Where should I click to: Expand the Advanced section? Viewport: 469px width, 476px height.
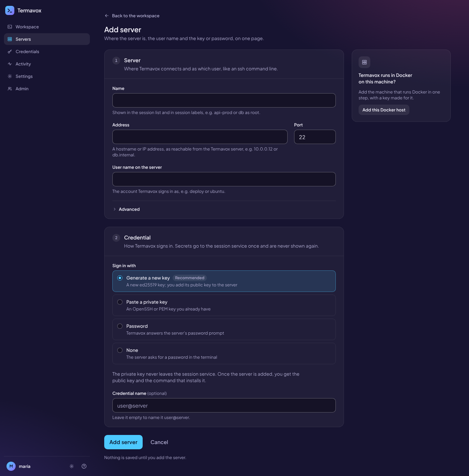pyautogui.click(x=126, y=209)
